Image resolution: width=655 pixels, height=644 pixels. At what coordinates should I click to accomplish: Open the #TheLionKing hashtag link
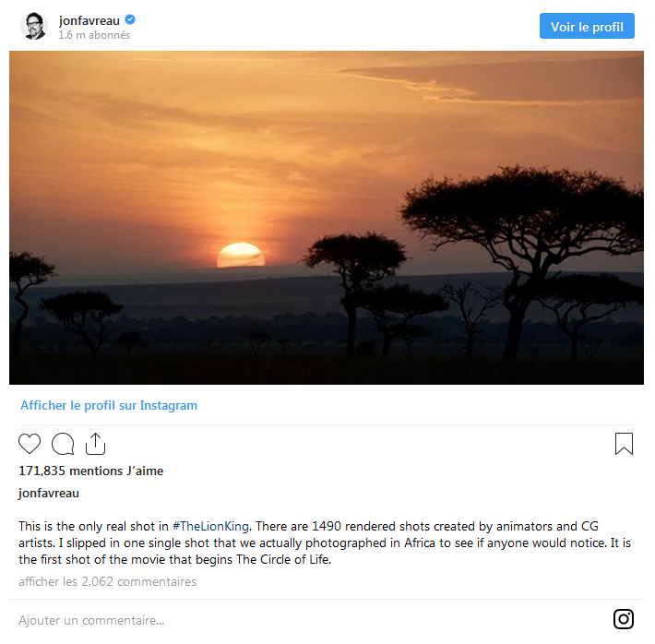pos(210,526)
